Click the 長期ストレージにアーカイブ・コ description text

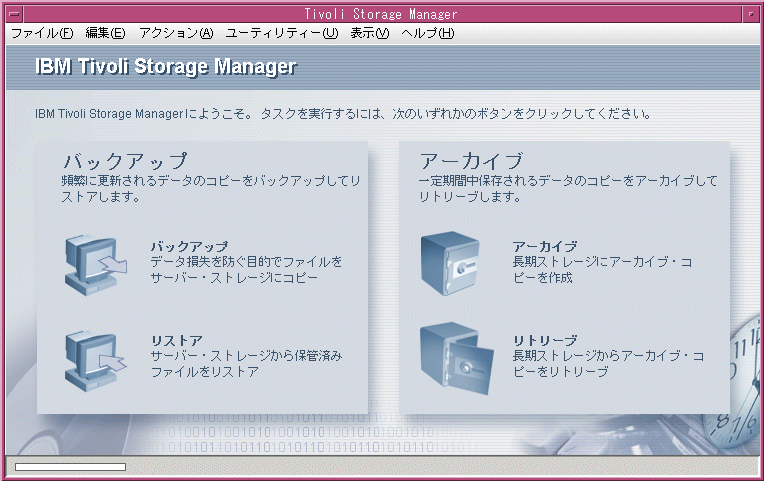[602, 269]
